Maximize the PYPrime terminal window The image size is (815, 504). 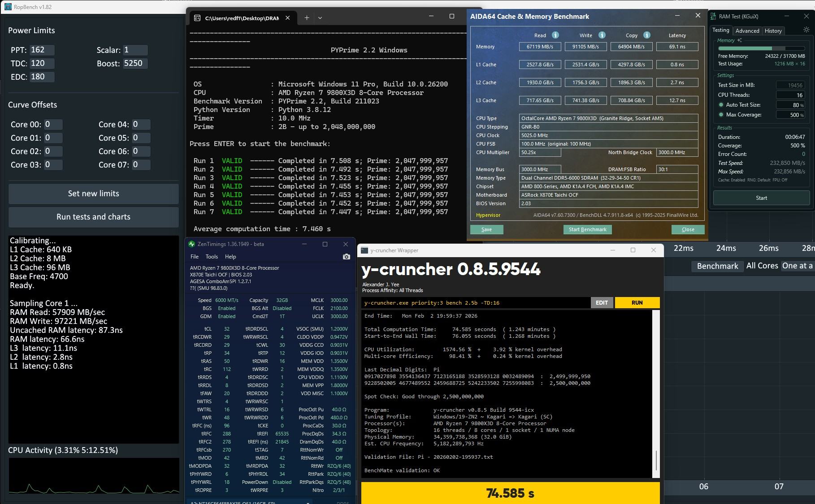452,16
